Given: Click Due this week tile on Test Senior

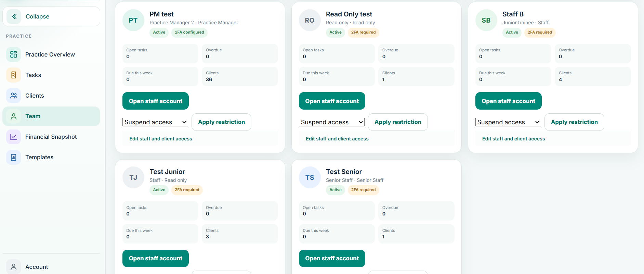Looking at the screenshot, I should pyautogui.click(x=337, y=234).
